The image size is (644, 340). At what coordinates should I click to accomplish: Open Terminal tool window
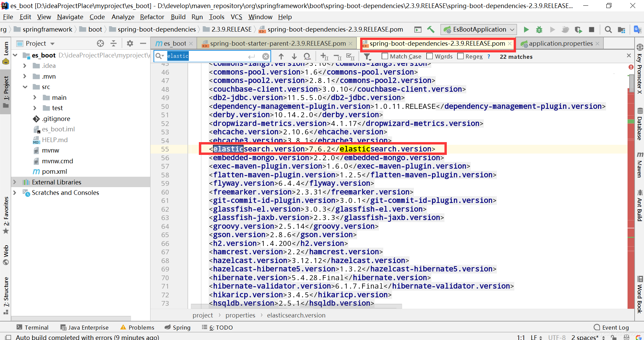[33, 327]
